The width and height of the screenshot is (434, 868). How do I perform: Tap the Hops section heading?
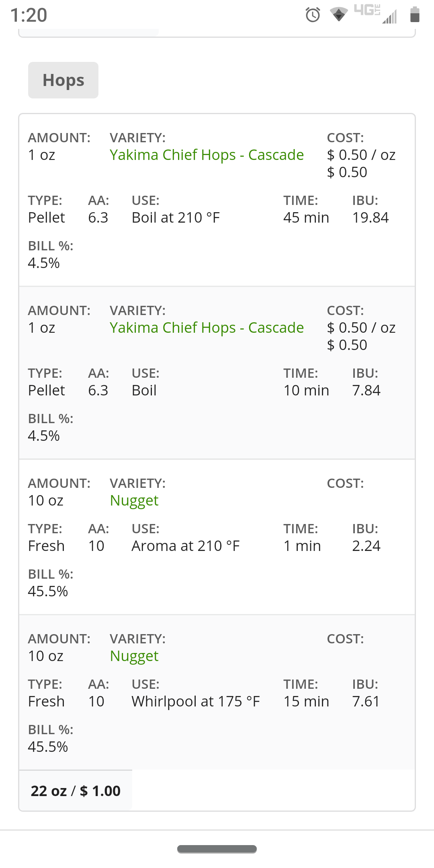click(x=63, y=80)
